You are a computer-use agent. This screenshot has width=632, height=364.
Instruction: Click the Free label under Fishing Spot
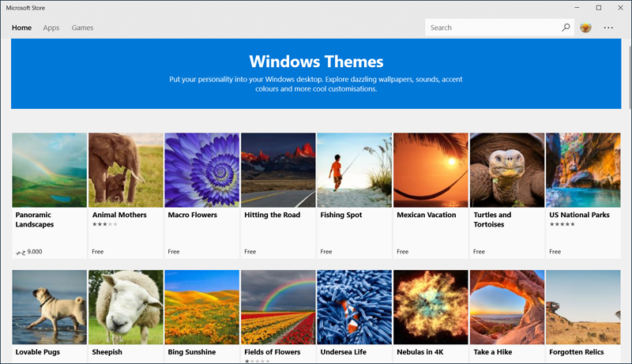326,252
